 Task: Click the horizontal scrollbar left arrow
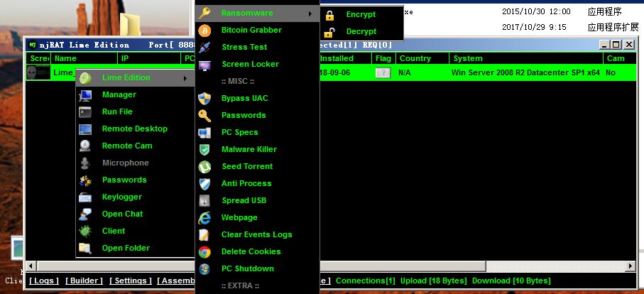31,266
